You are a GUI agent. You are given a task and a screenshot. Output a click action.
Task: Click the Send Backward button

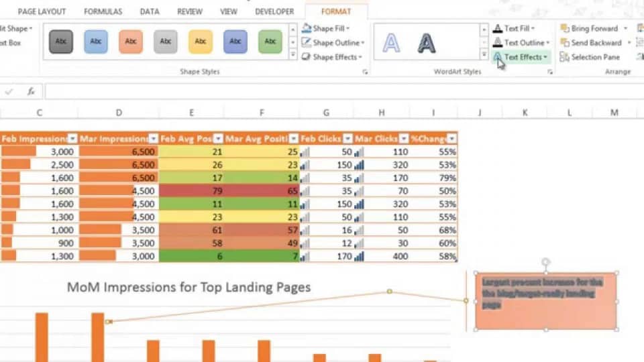(592, 43)
